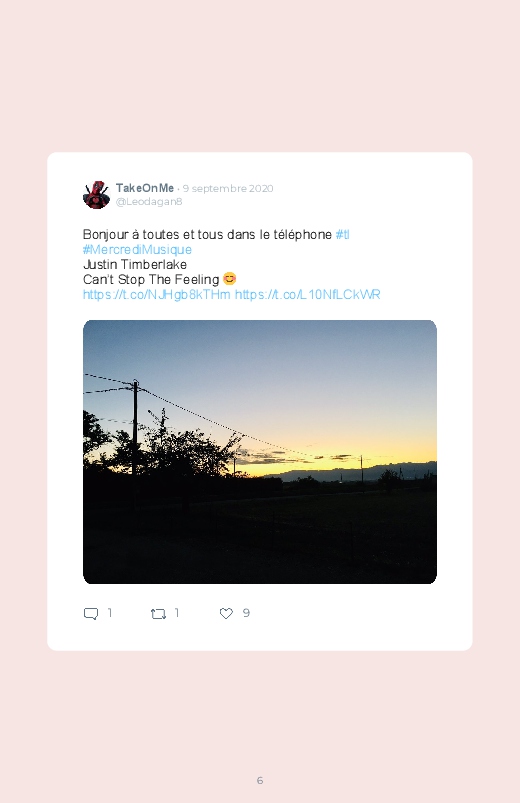
Task: Click the TakeOnMe display name
Action: [x=145, y=188]
